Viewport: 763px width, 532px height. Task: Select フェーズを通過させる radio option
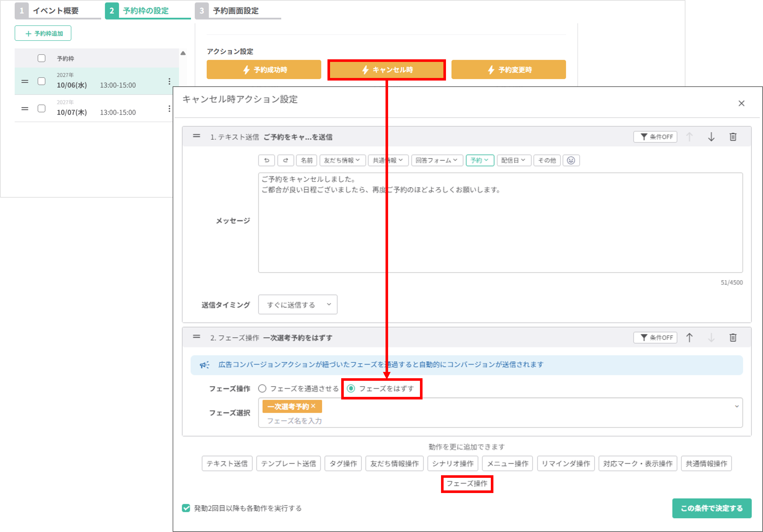tap(262, 388)
